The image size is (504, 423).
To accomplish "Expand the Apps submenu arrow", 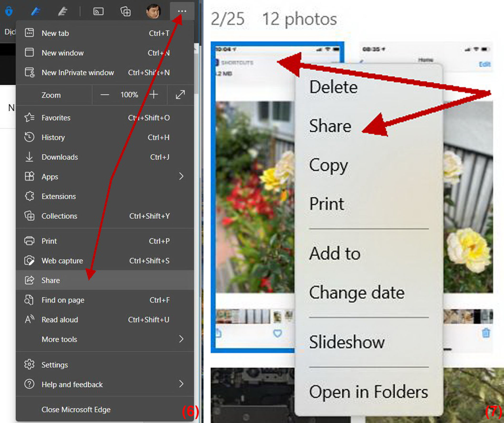I will pyautogui.click(x=181, y=176).
